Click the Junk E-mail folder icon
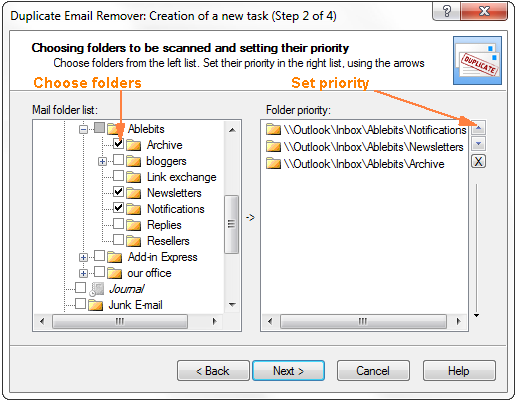516x402 pixels. [x=96, y=305]
